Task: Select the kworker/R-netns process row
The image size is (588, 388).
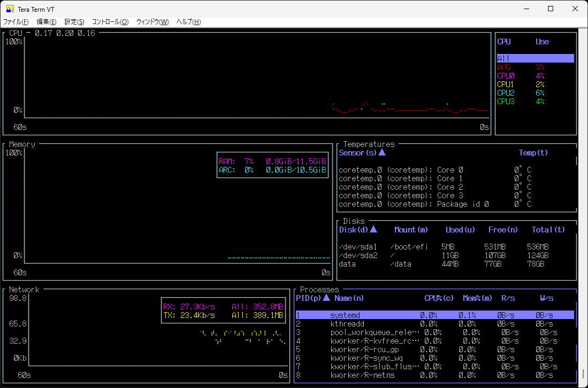Action: 435,375
